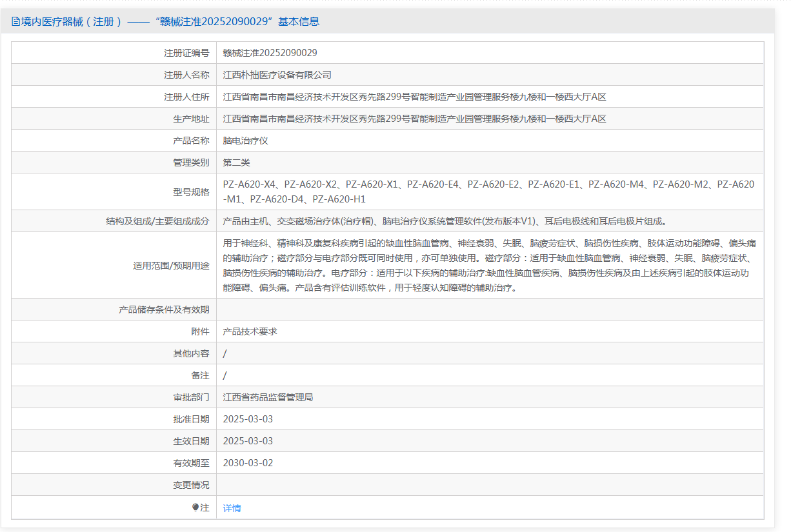The width and height of the screenshot is (791, 532).
Task: Select the model list starting PZ-A620-X4
Action: (x=488, y=192)
